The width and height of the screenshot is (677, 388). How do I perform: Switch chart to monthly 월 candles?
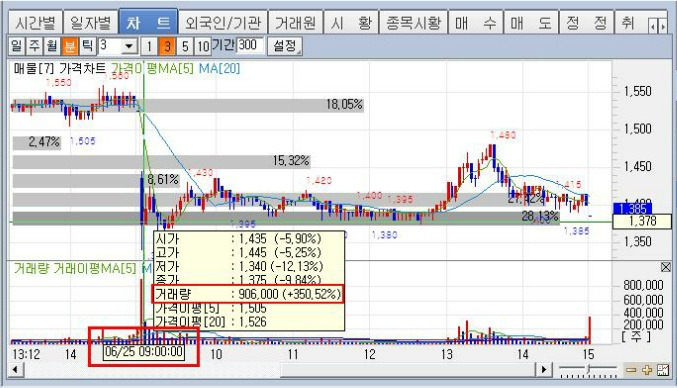click(52, 46)
